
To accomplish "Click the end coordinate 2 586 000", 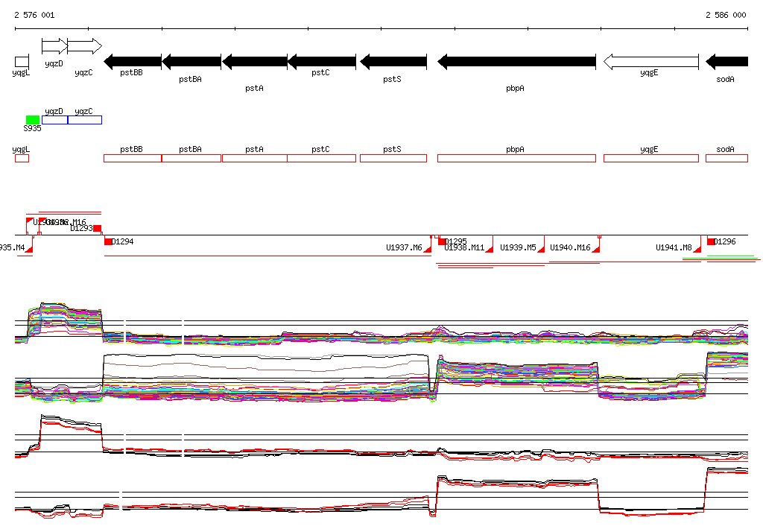I will [726, 15].
